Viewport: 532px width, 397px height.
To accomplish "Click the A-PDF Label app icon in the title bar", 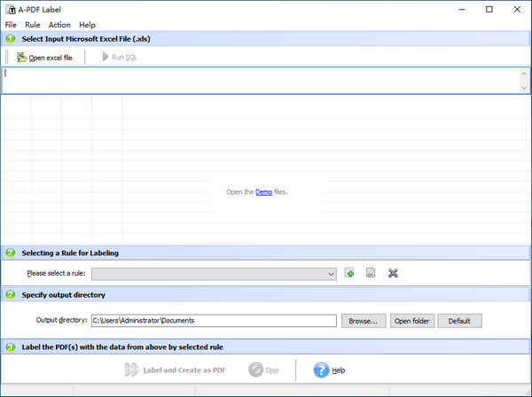I will click(x=10, y=9).
